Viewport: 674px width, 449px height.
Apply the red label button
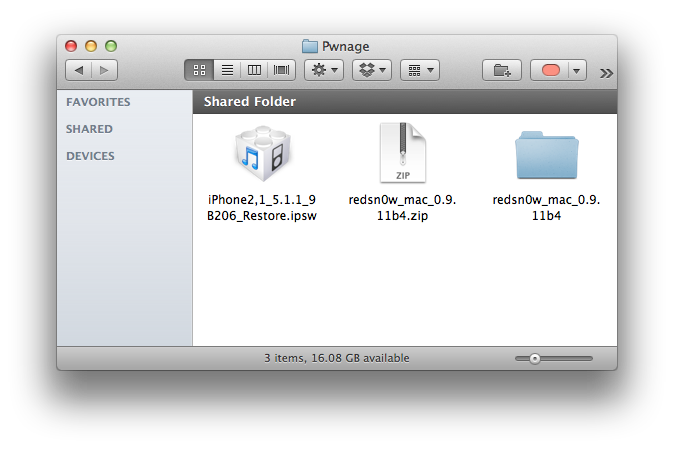(x=551, y=70)
